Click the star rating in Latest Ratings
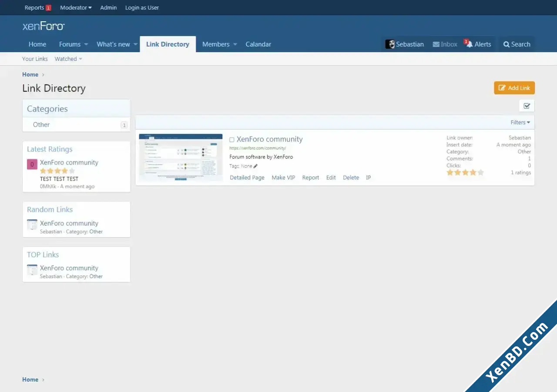This screenshot has width=557, height=392. [x=57, y=171]
